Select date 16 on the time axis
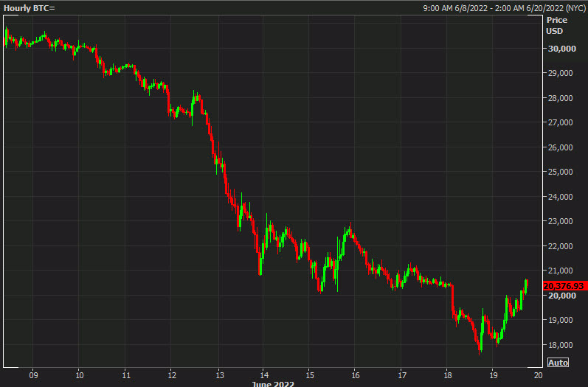 click(x=355, y=374)
